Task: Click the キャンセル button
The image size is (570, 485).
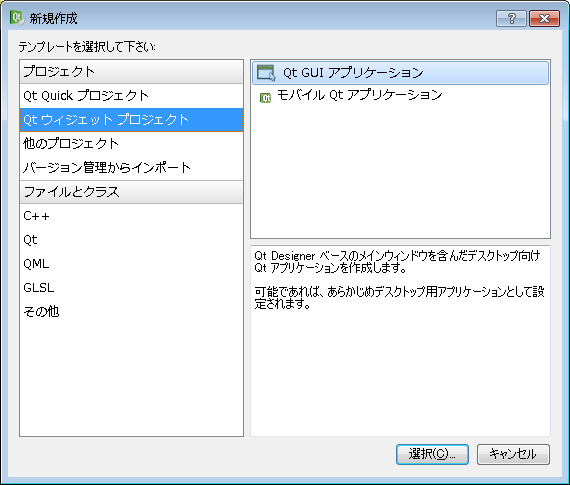Action: 513,454
